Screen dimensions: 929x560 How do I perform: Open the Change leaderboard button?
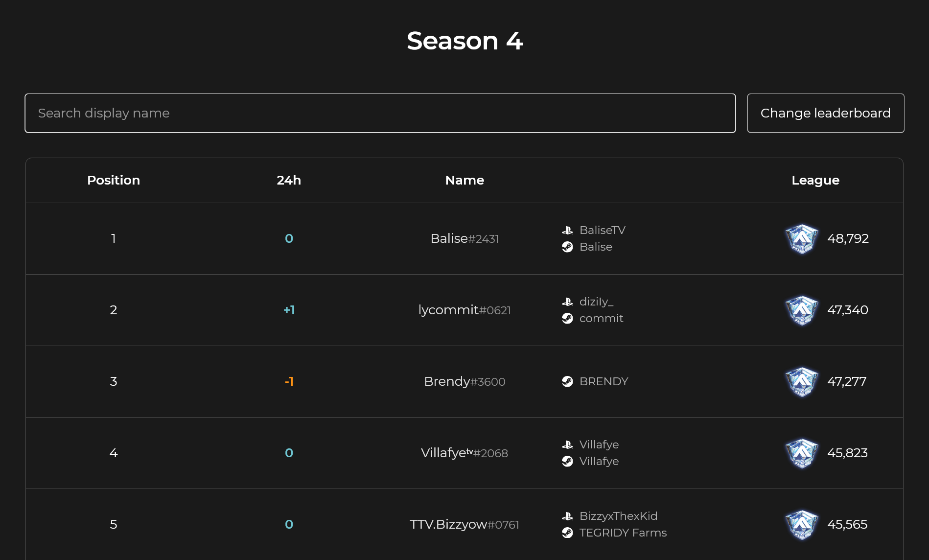[825, 113]
